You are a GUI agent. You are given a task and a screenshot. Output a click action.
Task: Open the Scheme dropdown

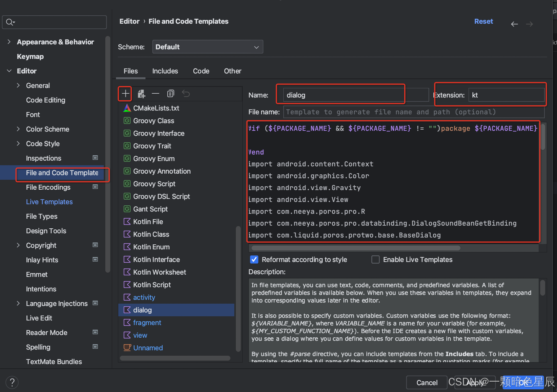pyautogui.click(x=207, y=47)
